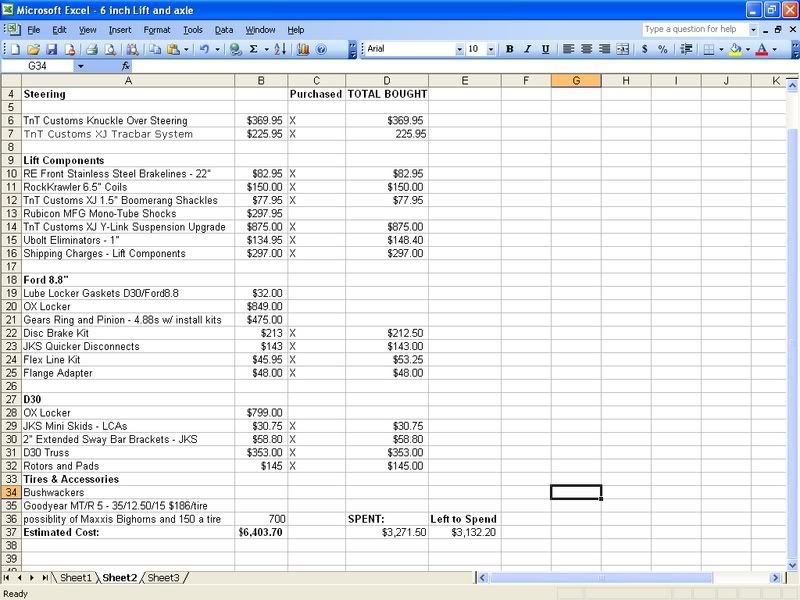This screenshot has height=600, width=800.
Task: Create a new blank workbook
Action: click(15, 49)
